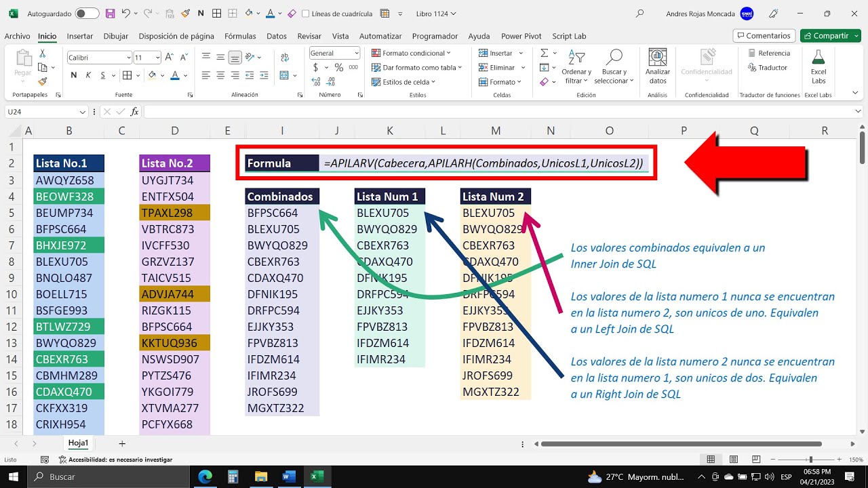Select Normal view in the status bar
This screenshot has height=488, width=868.
[x=710, y=460]
